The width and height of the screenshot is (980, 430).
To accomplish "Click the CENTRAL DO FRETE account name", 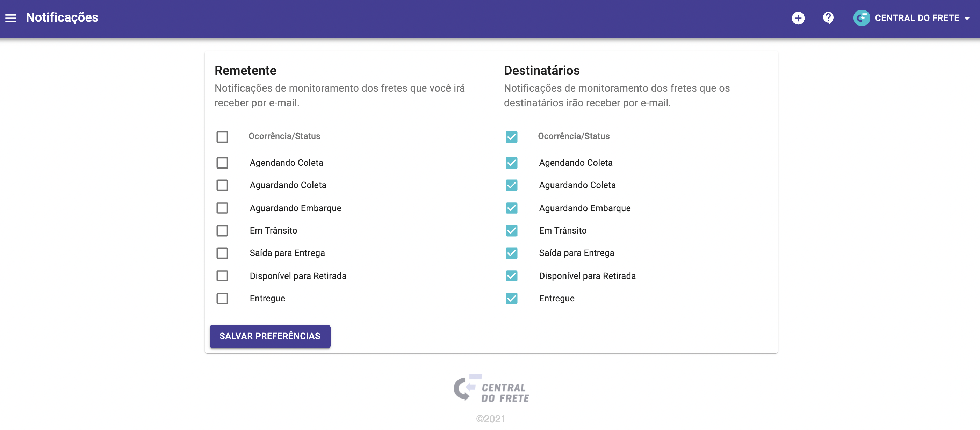I will tap(917, 18).
